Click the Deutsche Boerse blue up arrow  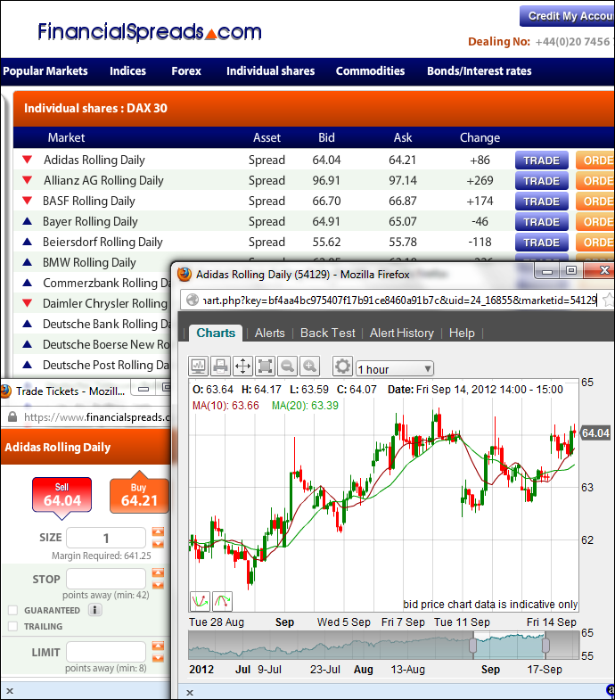click(28, 344)
